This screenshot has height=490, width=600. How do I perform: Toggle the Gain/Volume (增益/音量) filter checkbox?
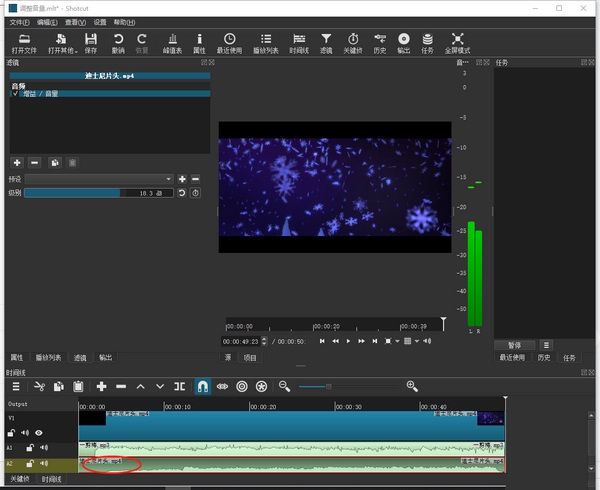coord(15,94)
